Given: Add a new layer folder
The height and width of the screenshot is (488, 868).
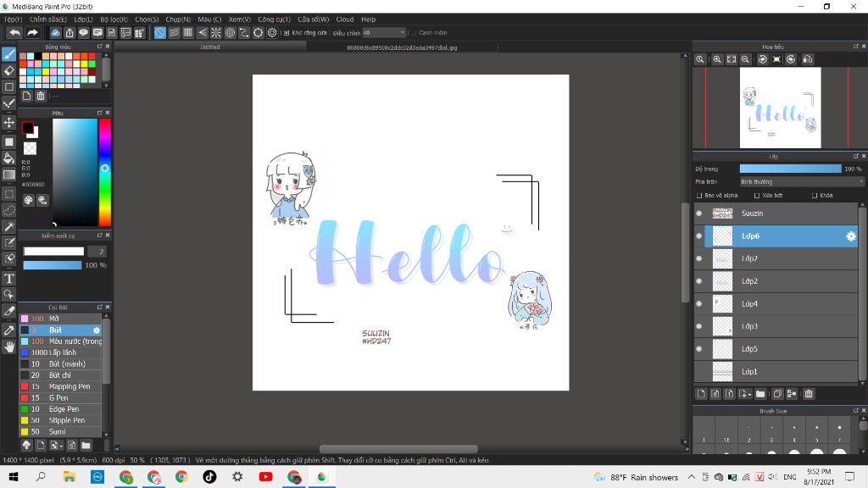Looking at the screenshot, I should click(760, 394).
